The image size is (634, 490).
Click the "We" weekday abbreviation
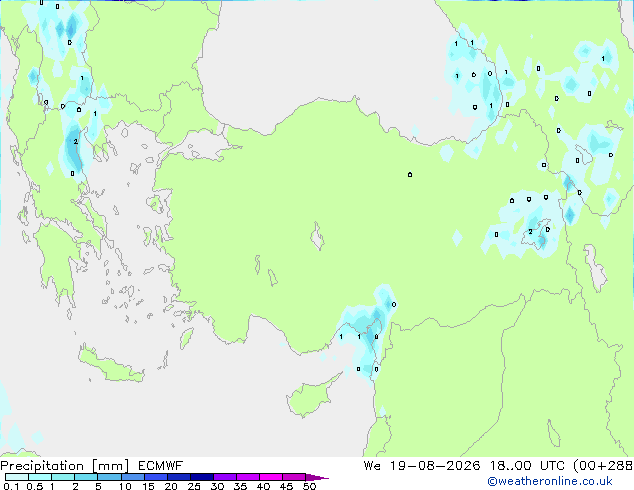click(x=372, y=466)
